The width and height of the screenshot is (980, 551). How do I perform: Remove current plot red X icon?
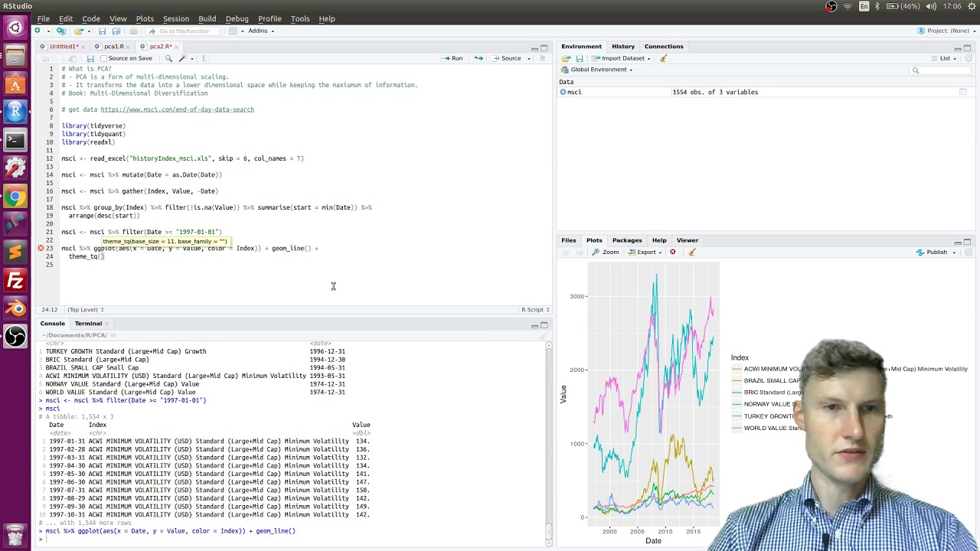point(673,252)
